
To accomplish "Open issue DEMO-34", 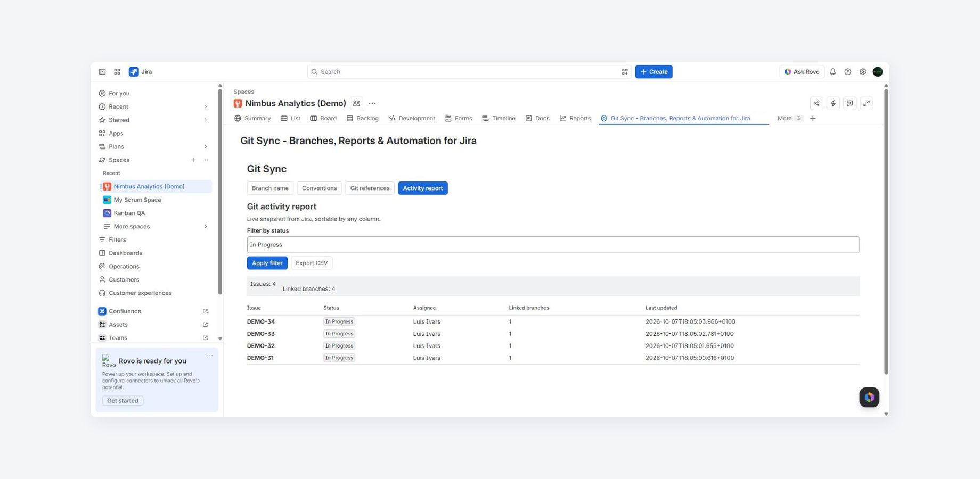I will pyautogui.click(x=260, y=321).
